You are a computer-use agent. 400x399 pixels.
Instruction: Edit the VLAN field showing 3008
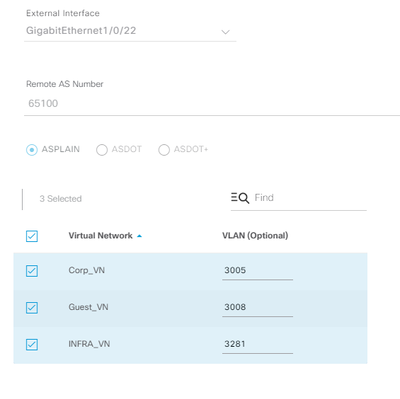coord(257,307)
